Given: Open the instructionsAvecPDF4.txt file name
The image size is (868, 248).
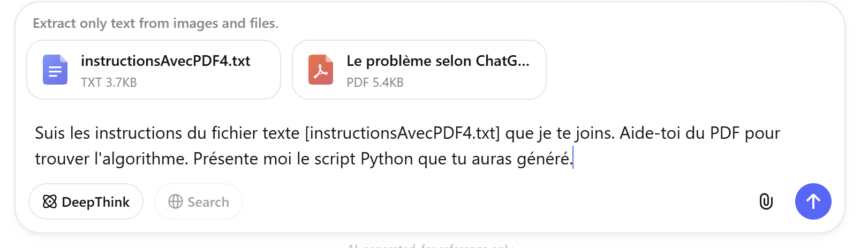Looking at the screenshot, I should pos(165,61).
